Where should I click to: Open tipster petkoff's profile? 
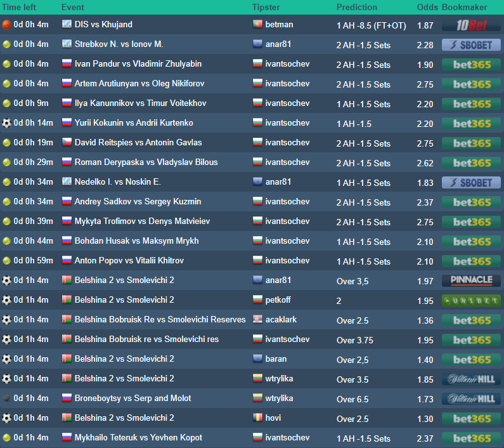[278, 300]
